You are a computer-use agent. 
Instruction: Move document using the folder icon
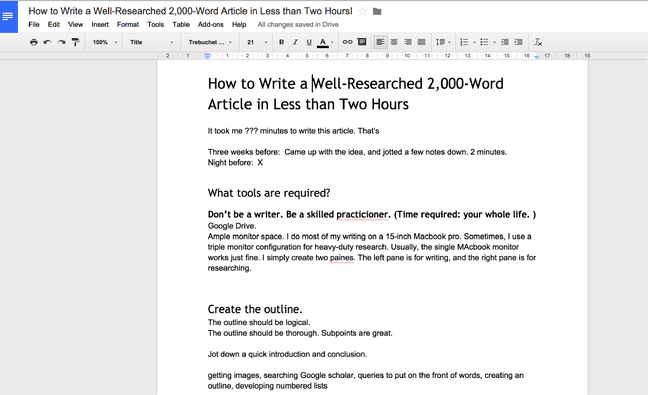point(377,12)
